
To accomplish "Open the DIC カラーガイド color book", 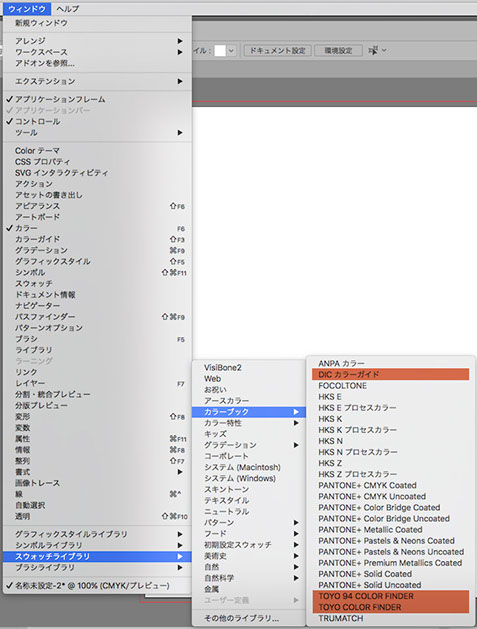I will (x=390, y=375).
